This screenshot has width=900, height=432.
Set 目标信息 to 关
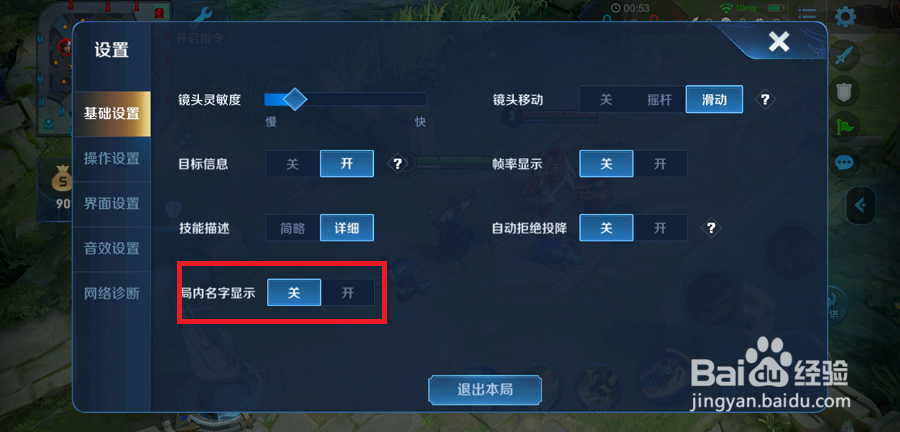pos(293,164)
